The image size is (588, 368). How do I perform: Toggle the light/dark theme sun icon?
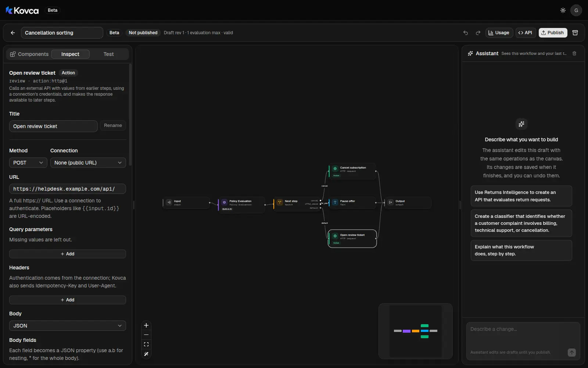pyautogui.click(x=563, y=10)
